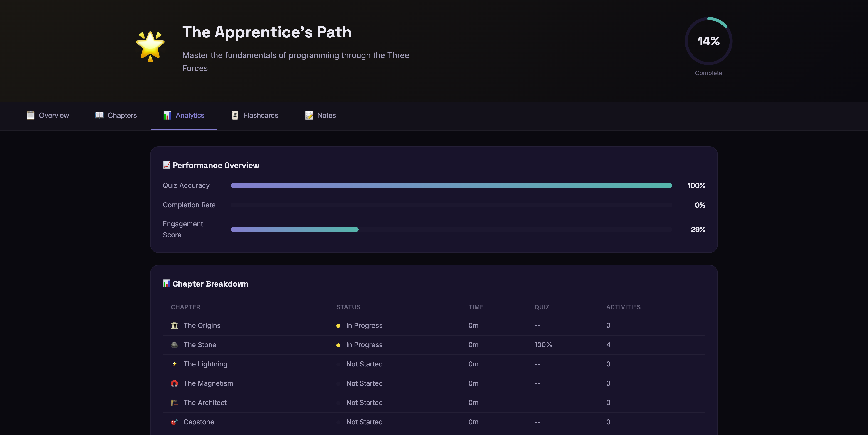The image size is (868, 435).
Task: Open The Stone chapter entry
Action: 200,344
